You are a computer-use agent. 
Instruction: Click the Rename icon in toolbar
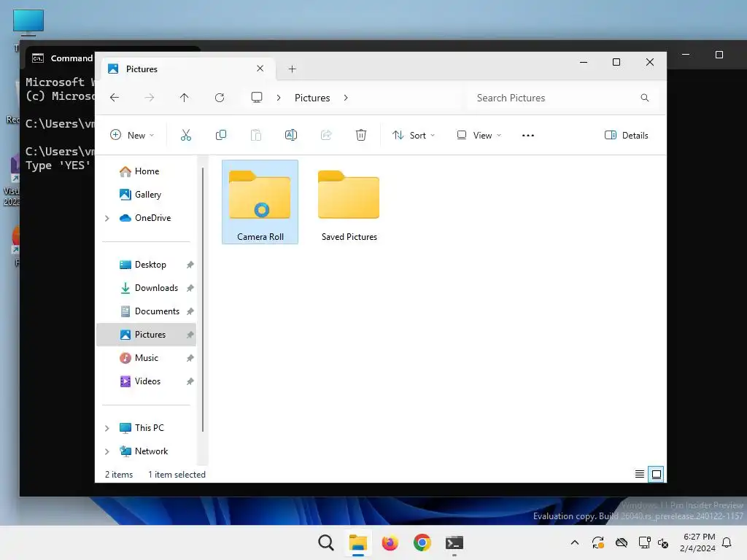(x=291, y=135)
